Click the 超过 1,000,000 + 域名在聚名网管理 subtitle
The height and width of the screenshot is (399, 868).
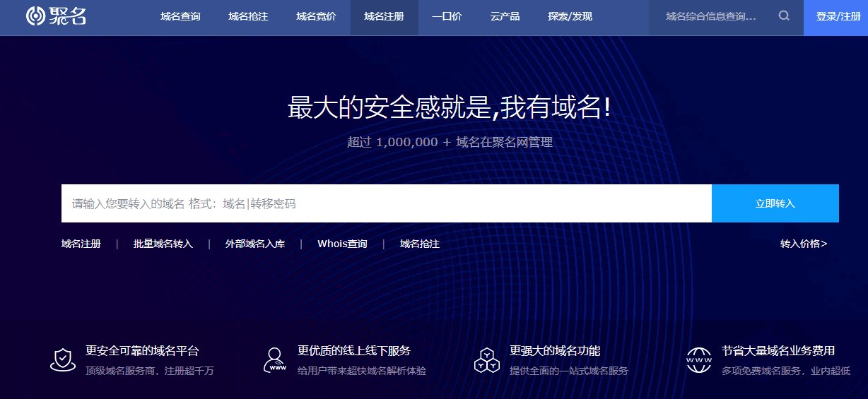coord(450,142)
